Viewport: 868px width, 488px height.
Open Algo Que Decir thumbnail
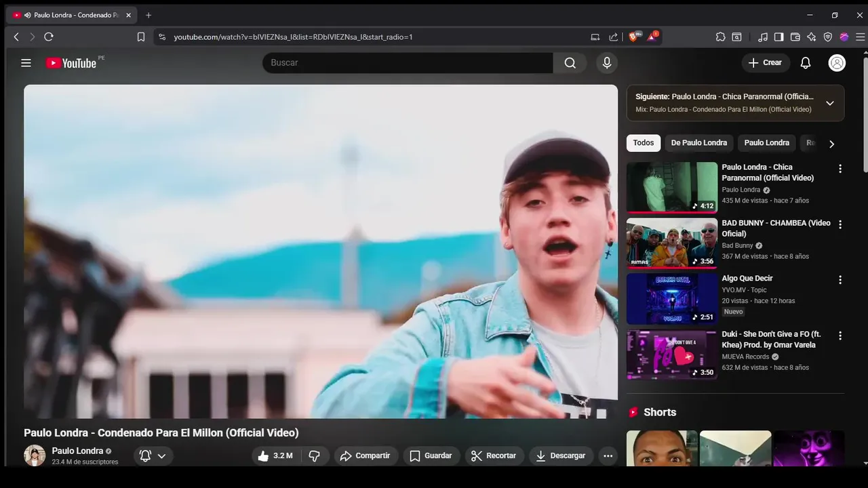(x=672, y=298)
